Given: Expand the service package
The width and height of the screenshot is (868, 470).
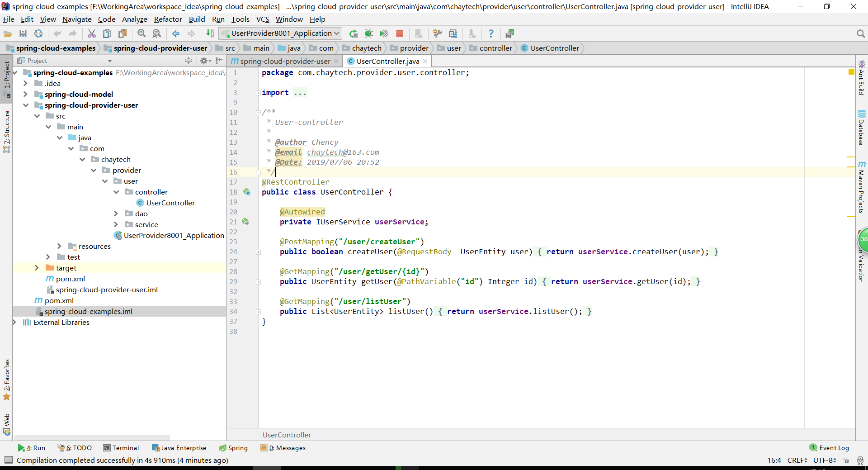Looking at the screenshot, I should (x=116, y=224).
